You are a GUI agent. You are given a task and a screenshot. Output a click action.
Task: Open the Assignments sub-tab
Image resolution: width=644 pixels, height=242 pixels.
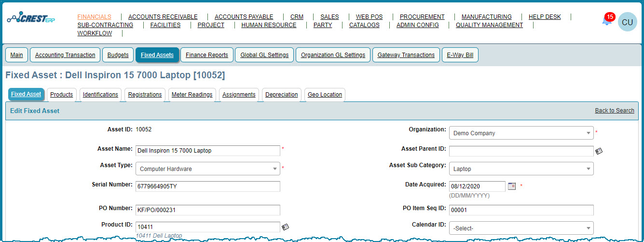(239, 95)
